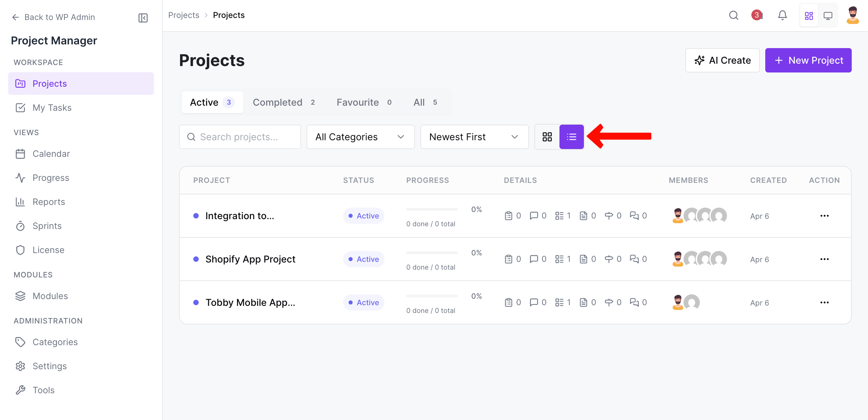This screenshot has height=420, width=868.
Task: Click the red notification count badge
Action: pos(757,15)
